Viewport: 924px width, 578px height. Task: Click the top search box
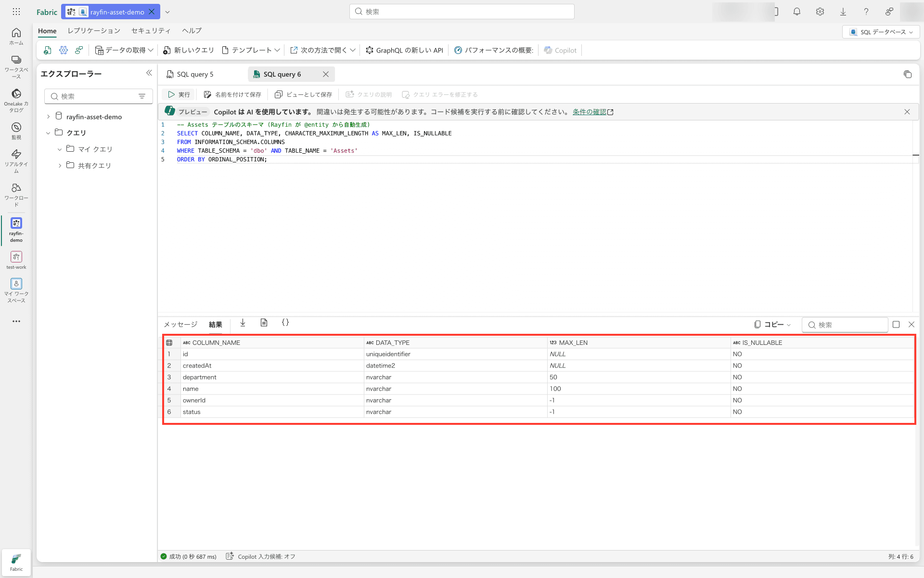(462, 12)
